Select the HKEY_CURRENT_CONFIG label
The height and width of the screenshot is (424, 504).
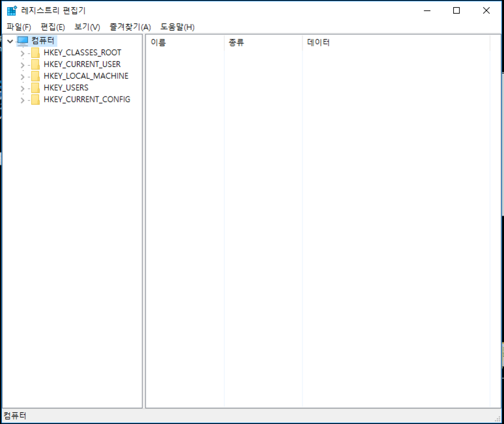pyautogui.click(x=87, y=100)
